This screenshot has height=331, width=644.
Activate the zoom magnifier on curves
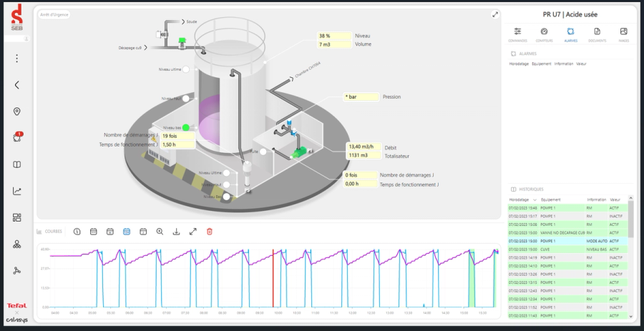pyautogui.click(x=160, y=232)
